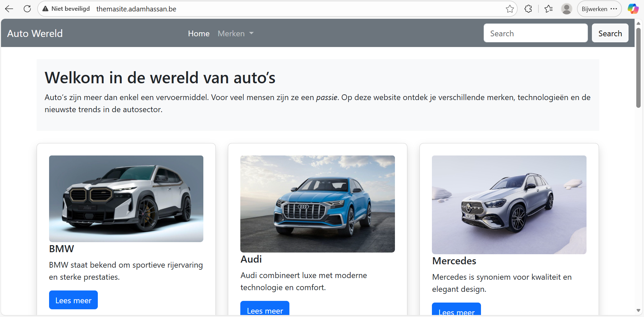The image size is (644, 317).
Task: Open the user profile avatar
Action: pos(566,9)
